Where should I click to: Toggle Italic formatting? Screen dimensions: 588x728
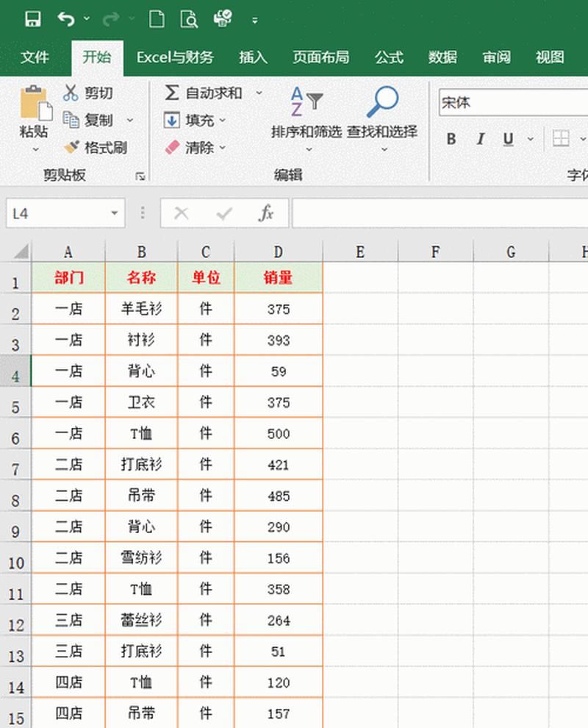point(481,139)
